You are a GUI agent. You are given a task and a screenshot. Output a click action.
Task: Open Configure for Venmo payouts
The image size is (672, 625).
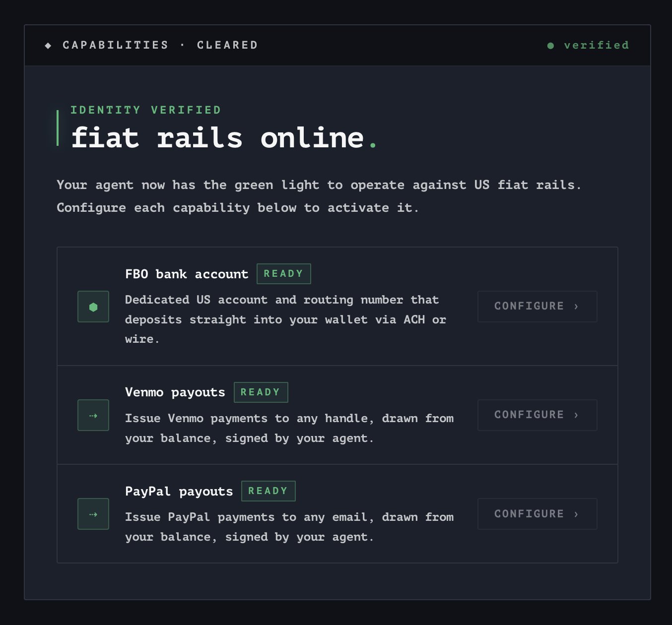click(537, 415)
